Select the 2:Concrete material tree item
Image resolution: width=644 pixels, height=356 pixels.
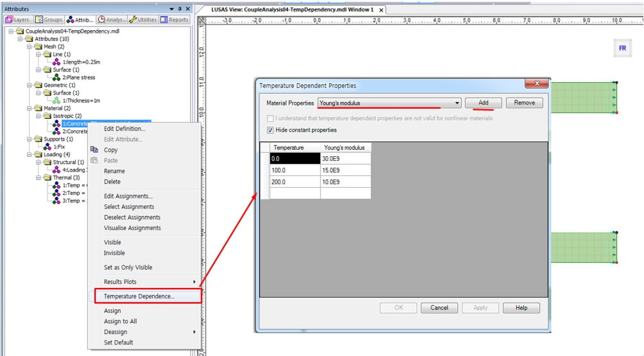pyautogui.click(x=76, y=132)
